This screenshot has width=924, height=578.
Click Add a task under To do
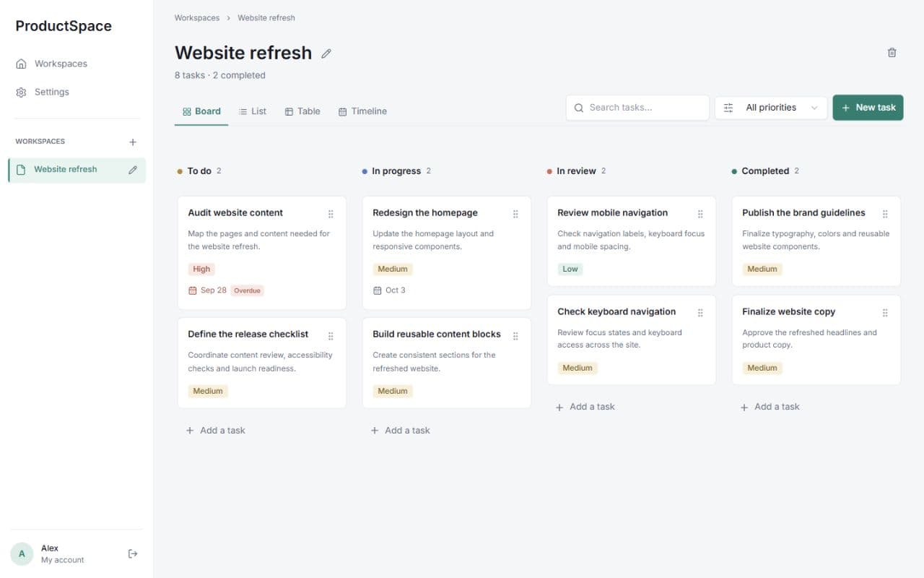tap(216, 430)
